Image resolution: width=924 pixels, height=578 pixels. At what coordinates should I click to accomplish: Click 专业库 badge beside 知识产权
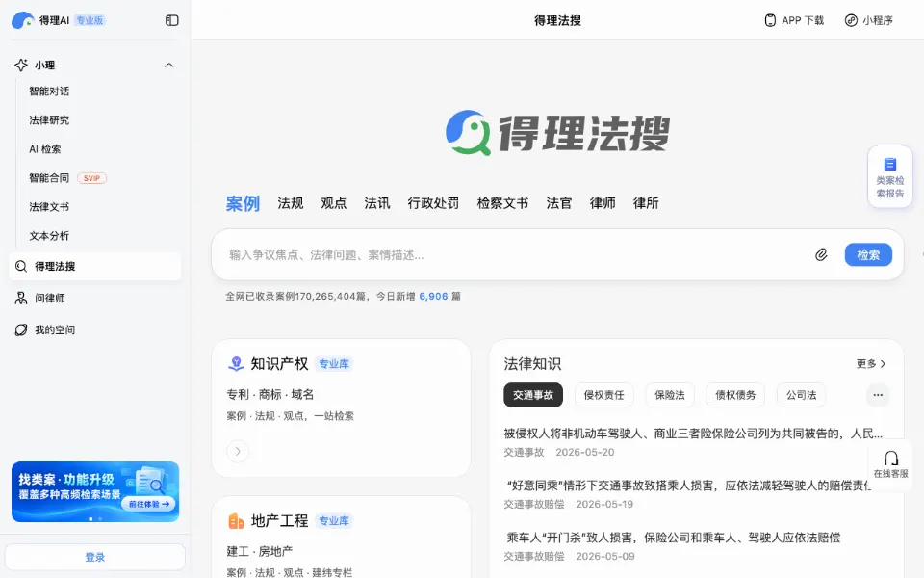334,364
